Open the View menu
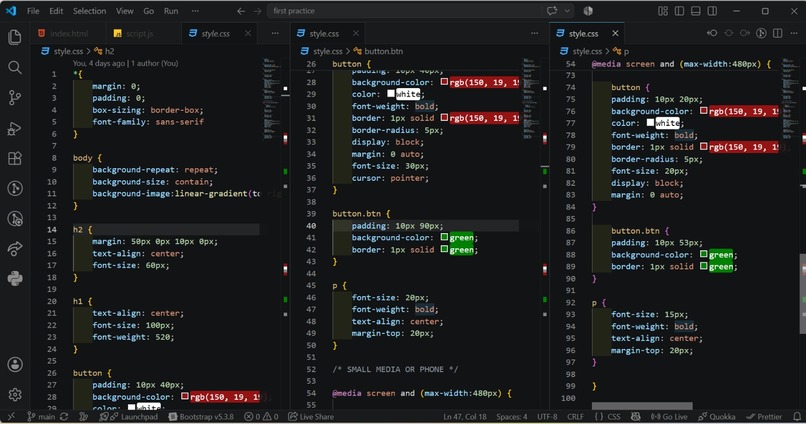 (x=124, y=11)
